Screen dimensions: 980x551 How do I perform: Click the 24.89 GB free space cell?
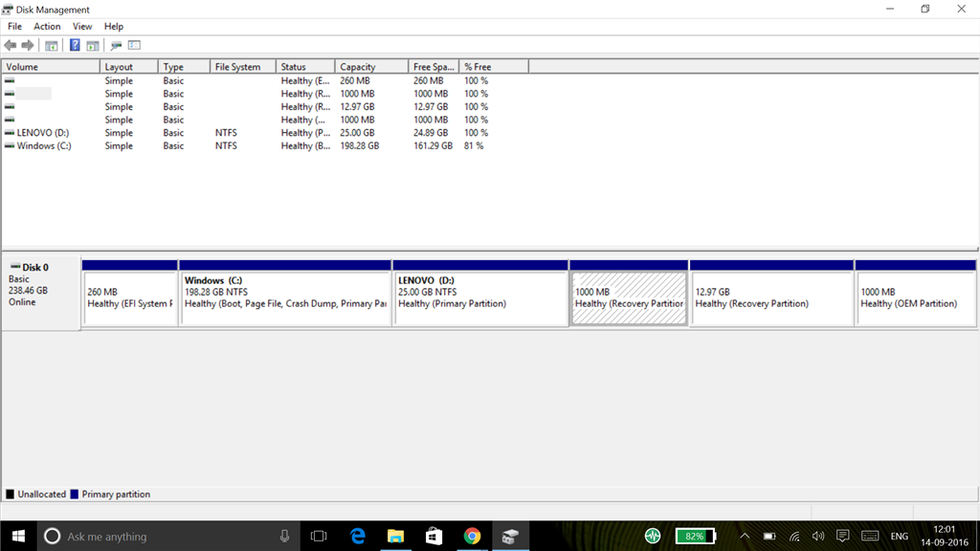pos(431,132)
